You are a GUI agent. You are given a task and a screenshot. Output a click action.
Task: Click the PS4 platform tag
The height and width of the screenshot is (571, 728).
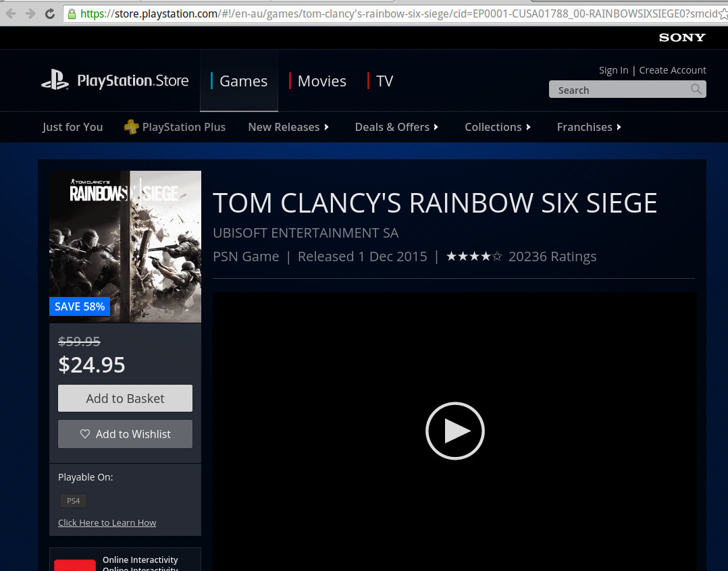pyautogui.click(x=74, y=501)
